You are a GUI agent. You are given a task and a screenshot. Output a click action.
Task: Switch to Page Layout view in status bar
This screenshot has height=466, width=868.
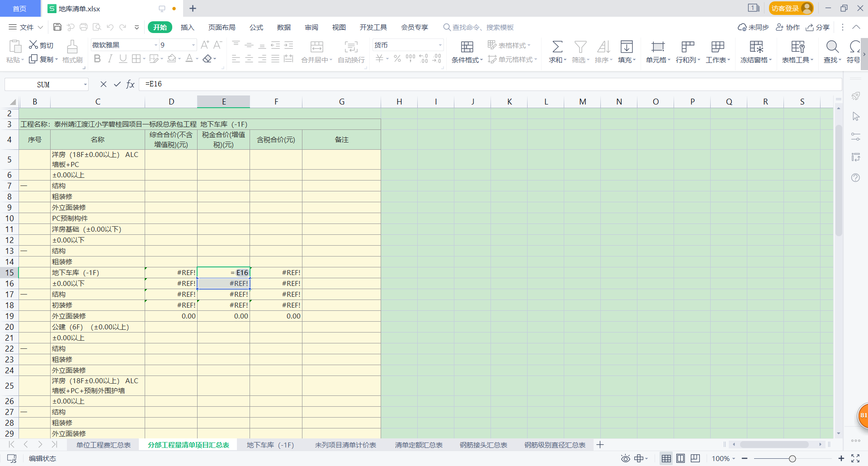[695, 458]
